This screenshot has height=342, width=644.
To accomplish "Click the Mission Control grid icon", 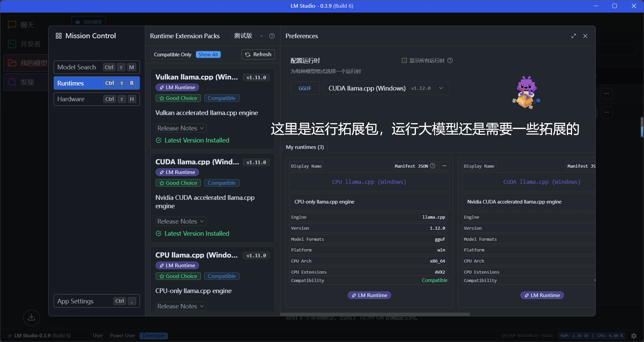I will (x=59, y=36).
